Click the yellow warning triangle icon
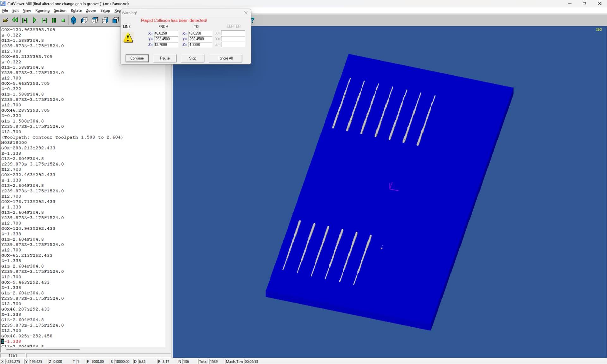Image resolution: width=607 pixels, height=364 pixels. 128,38
